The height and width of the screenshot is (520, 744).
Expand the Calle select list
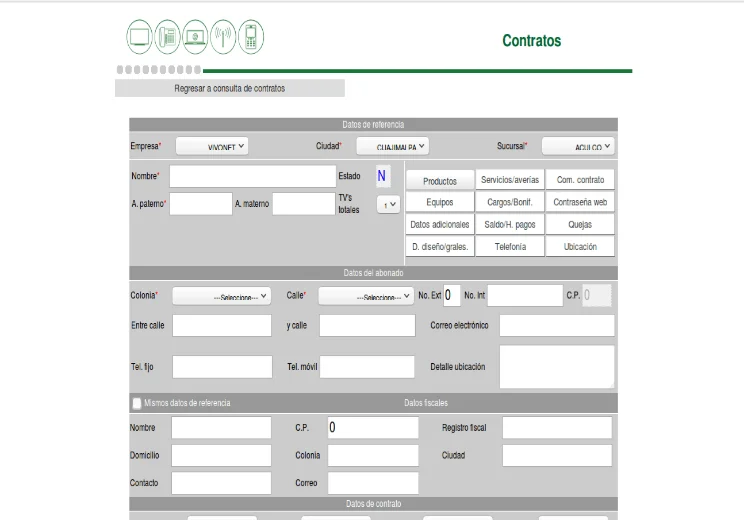point(366,296)
